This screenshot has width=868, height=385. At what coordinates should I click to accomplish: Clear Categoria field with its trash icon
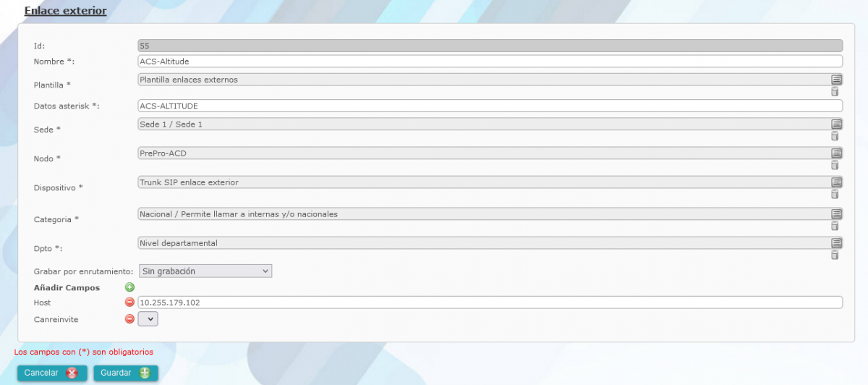point(835,226)
